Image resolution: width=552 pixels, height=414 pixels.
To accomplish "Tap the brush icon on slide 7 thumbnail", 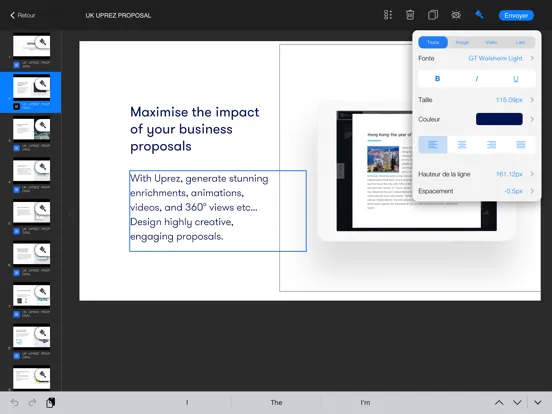I will (43, 291).
